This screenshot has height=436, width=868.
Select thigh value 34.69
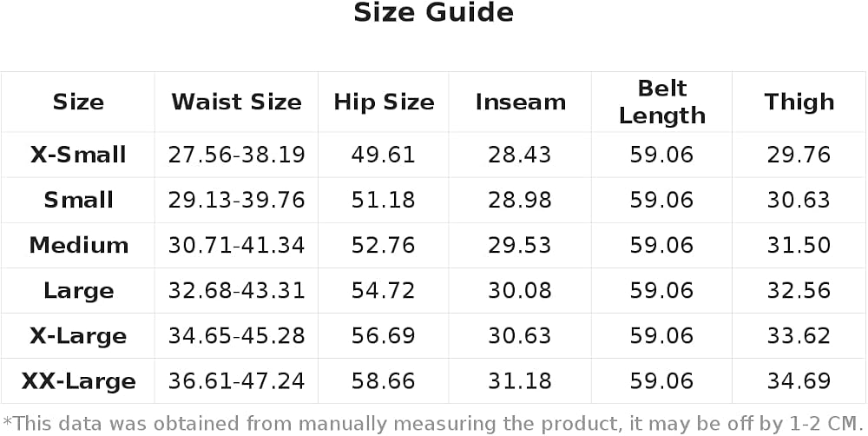799,381
